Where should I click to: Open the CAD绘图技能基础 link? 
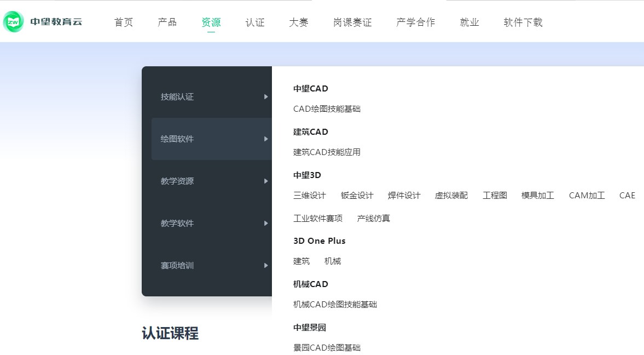click(327, 109)
